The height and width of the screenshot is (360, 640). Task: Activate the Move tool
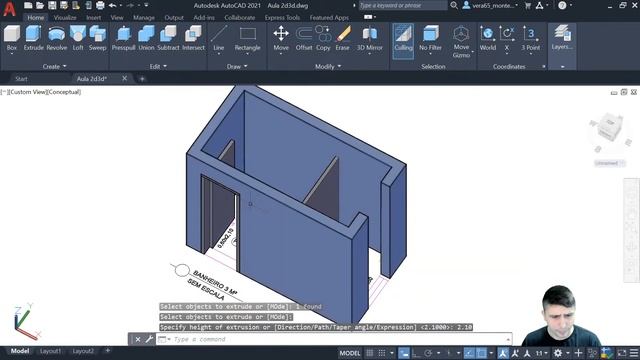281,38
